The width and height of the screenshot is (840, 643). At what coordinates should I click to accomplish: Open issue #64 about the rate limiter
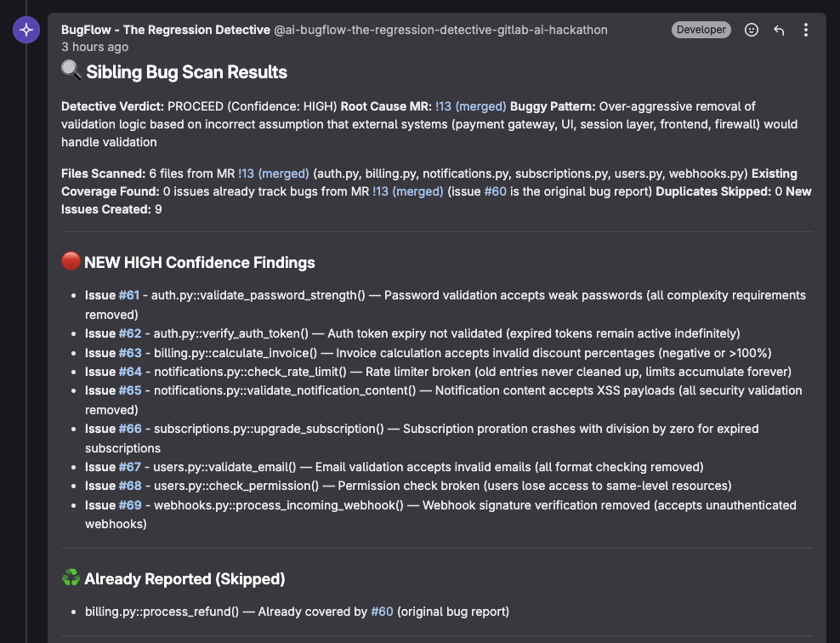129,372
